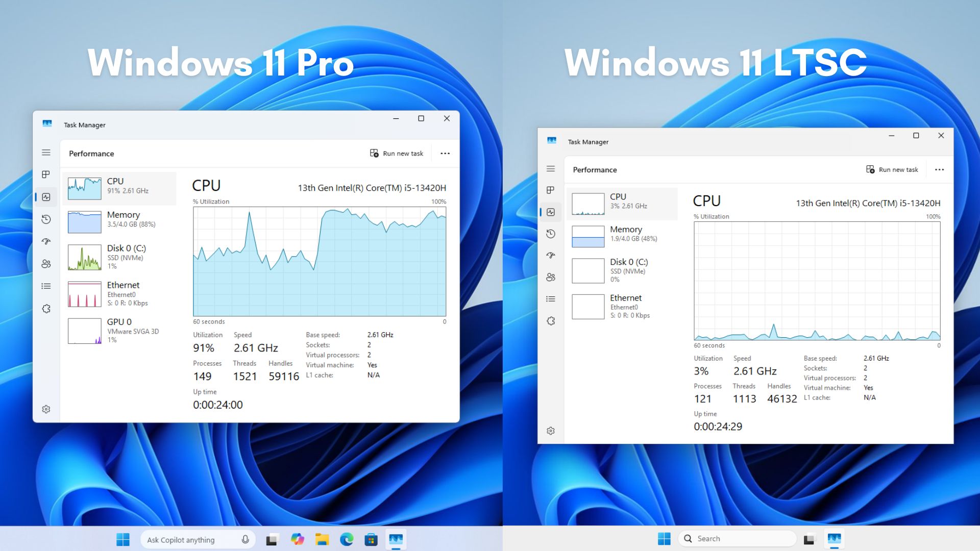Click Run new task in LTSC Task Manager
The image size is (980, 551).
pos(892,169)
